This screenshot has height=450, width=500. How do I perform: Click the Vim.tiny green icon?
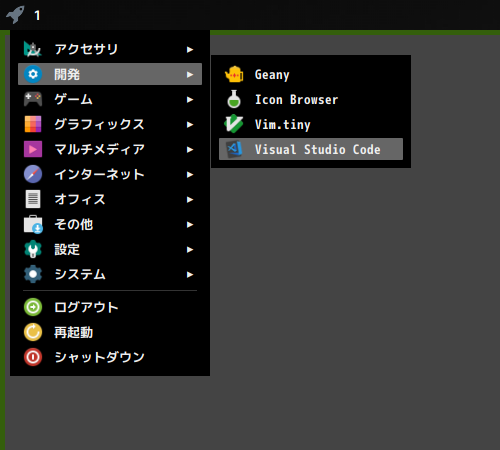(x=234, y=124)
